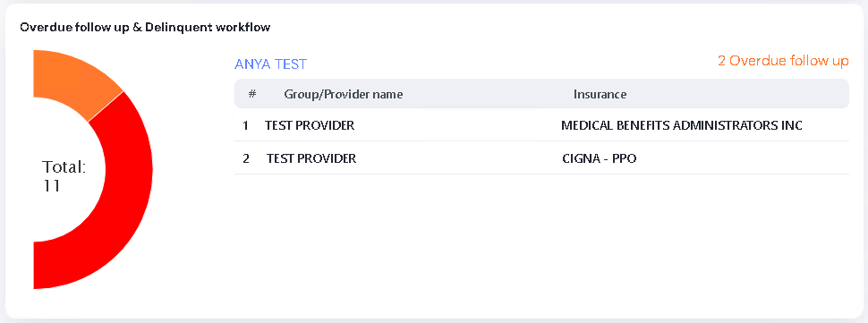Click the number 11 in chart center

pyautogui.click(x=52, y=186)
